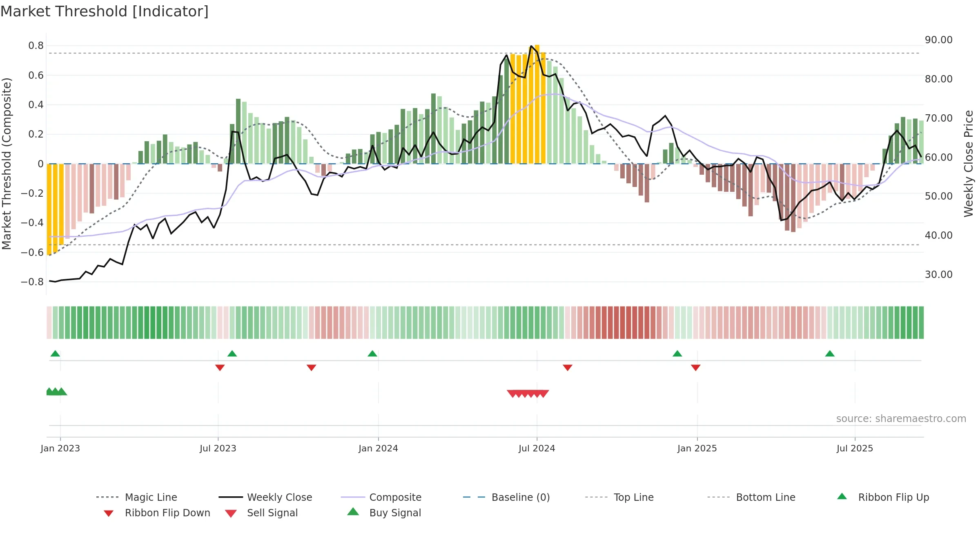Toggle the Ribbon Flip Up legend entry
Viewport: 980px width, 551px height.
coord(883,497)
